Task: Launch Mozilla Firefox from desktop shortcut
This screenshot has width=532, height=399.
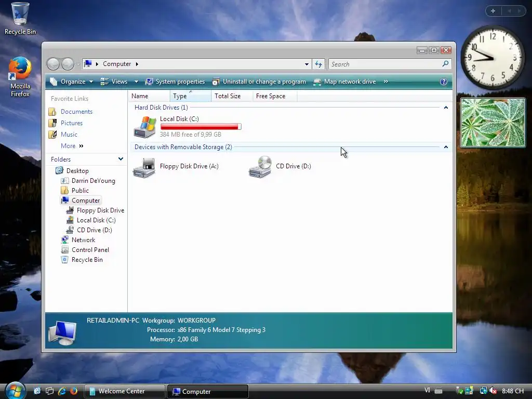Action: click(20, 77)
